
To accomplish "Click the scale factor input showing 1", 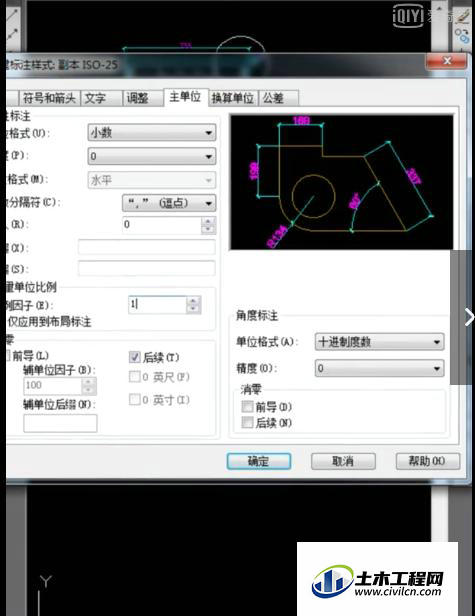I will (x=157, y=304).
